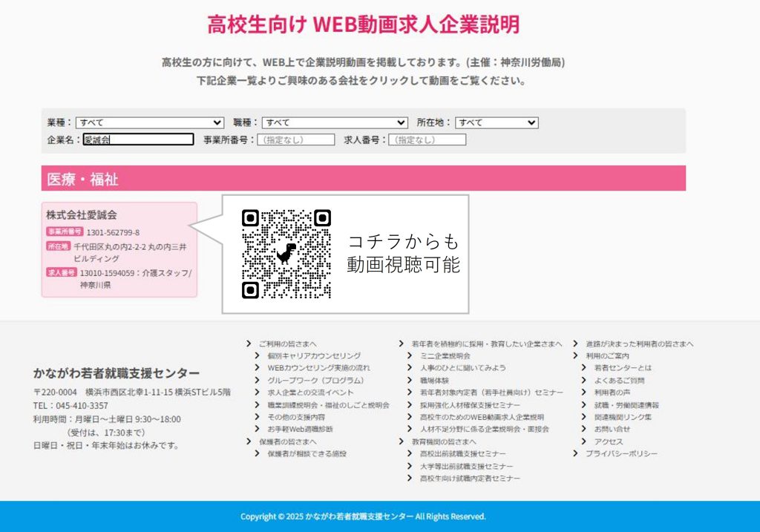
Task: Click the 所在地 badge on company card
Action: (x=58, y=246)
